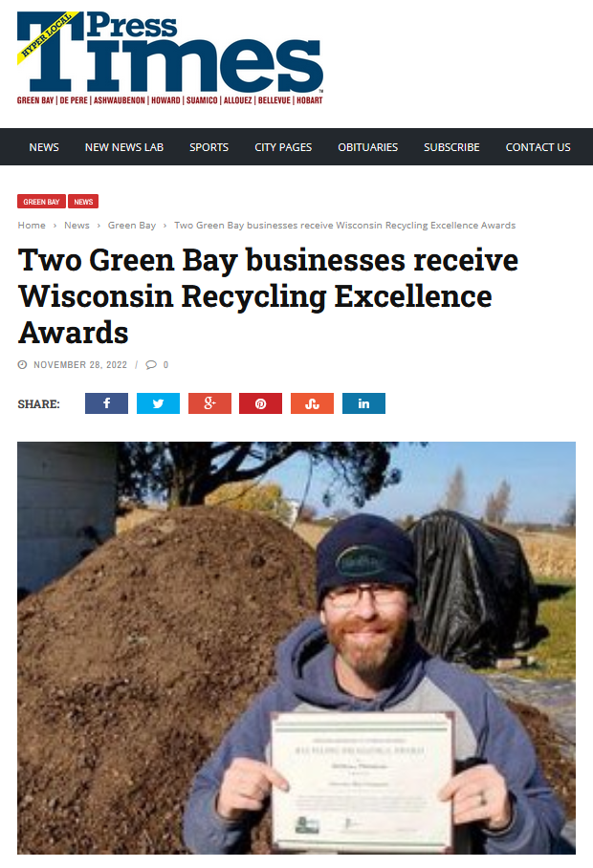Click the red NEWS category tag
Image resolution: width=593 pixels, height=868 pixels.
pyautogui.click(x=83, y=202)
